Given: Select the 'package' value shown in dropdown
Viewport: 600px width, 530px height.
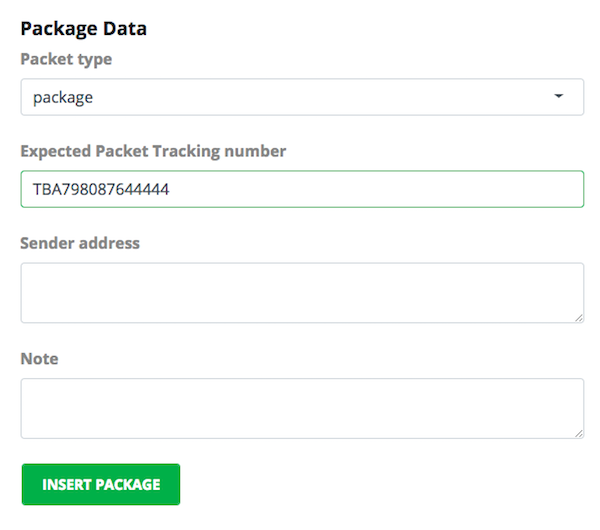Looking at the screenshot, I should point(63,98).
